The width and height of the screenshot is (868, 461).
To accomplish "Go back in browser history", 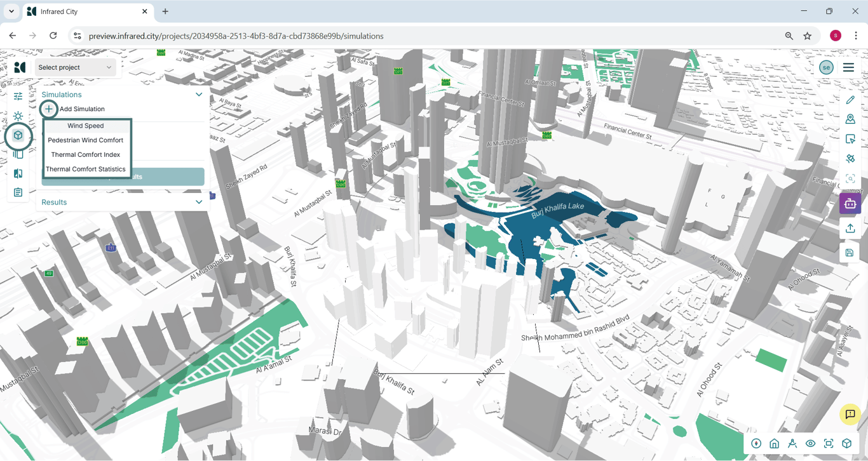I will (13, 36).
